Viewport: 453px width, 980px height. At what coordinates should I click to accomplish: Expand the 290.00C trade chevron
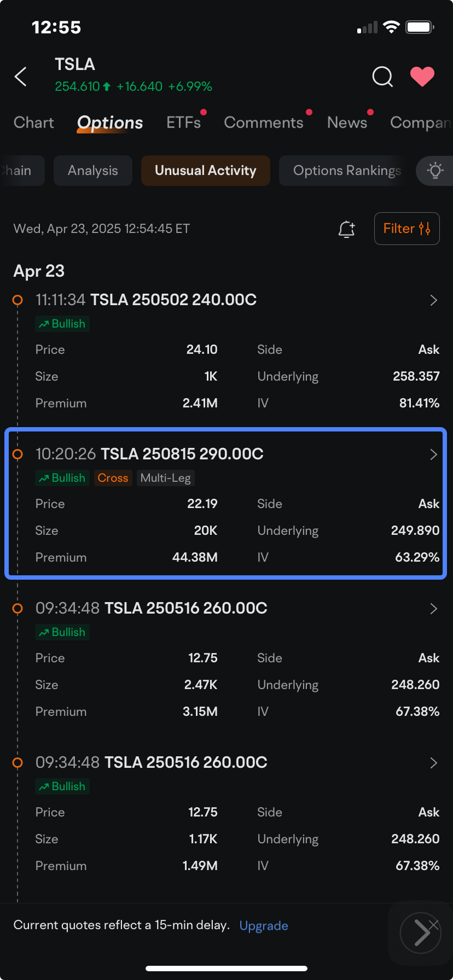433,454
